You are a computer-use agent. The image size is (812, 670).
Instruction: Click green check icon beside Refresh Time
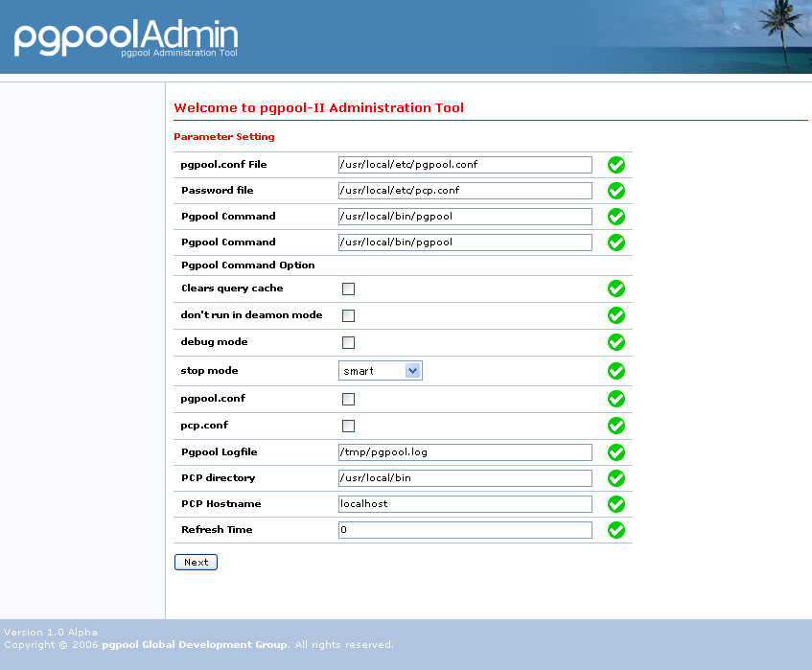click(616, 530)
